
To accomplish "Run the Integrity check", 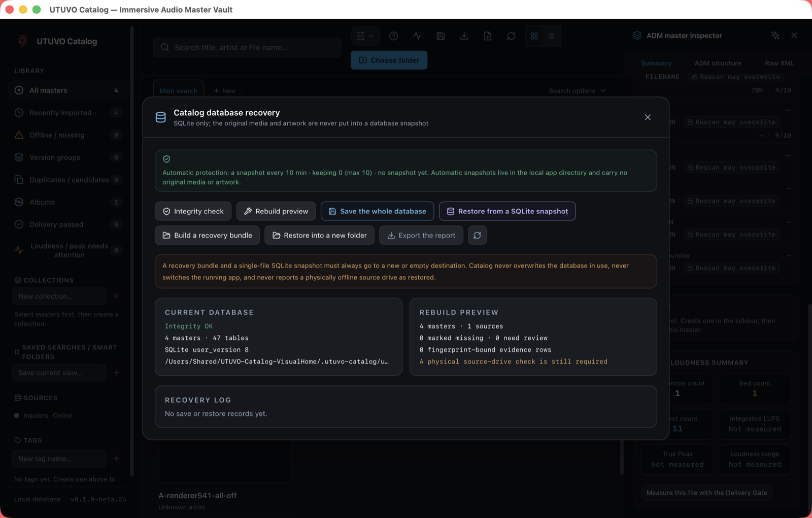I will [193, 211].
